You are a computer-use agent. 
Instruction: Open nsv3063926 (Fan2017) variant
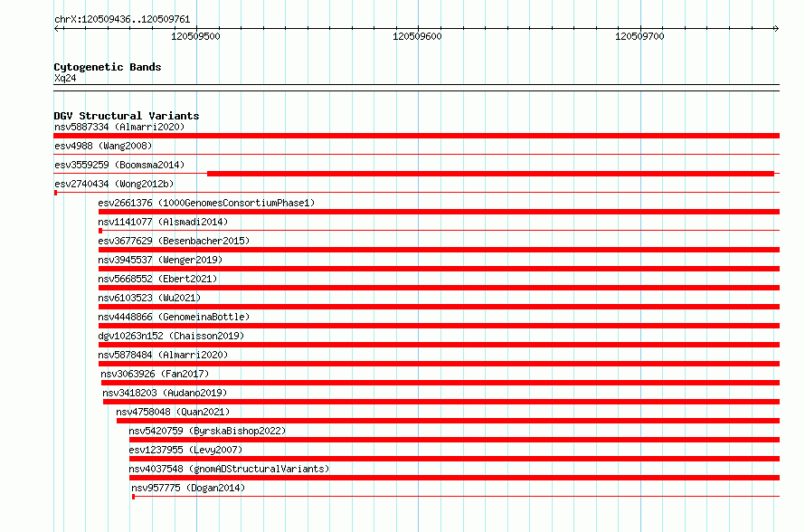click(x=155, y=374)
